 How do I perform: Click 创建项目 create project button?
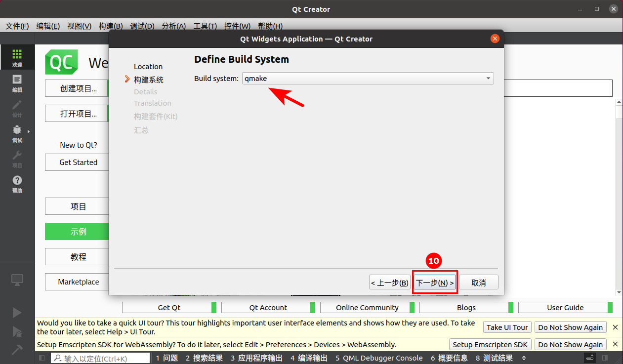77,88
